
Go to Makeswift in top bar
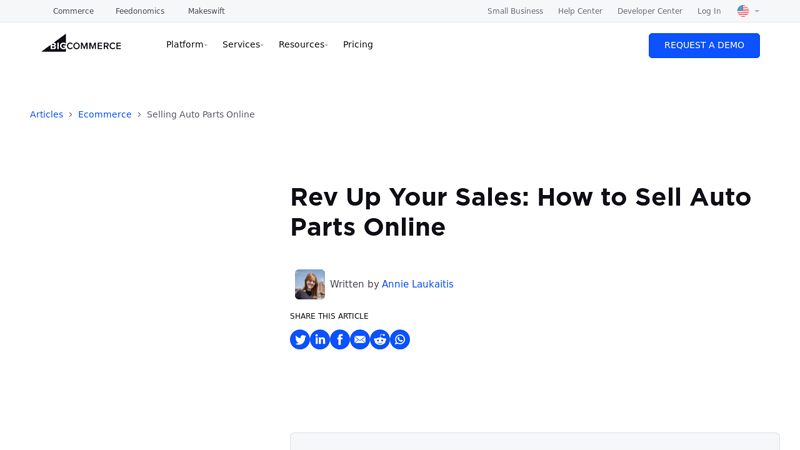click(x=206, y=11)
